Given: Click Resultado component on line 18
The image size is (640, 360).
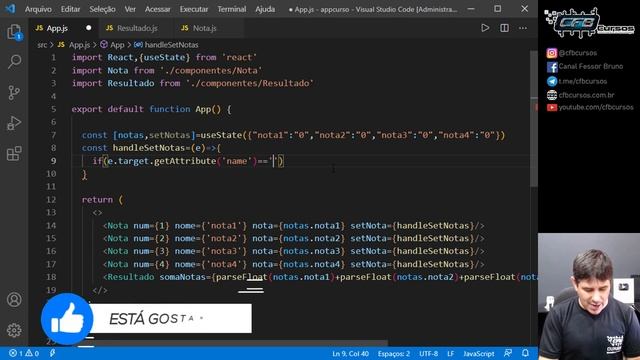Looking at the screenshot, I should click(x=131, y=277).
